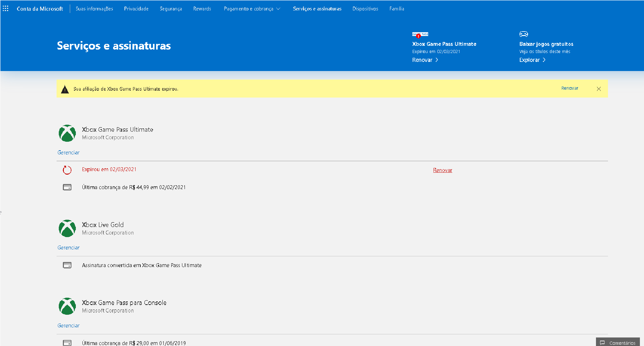Click the game controller icon in header
Image resolution: width=644 pixels, height=346 pixels.
click(x=524, y=34)
